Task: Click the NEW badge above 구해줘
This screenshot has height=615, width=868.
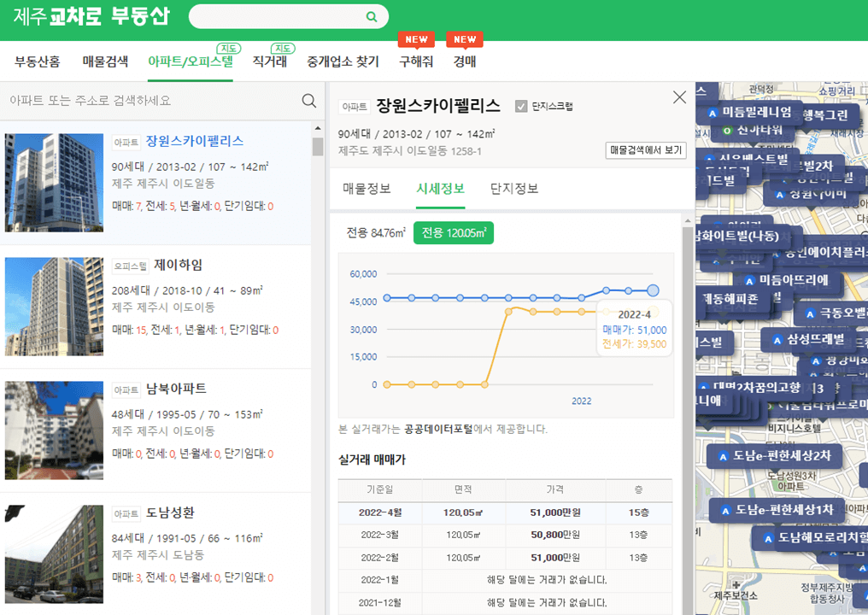Action: pyautogui.click(x=416, y=38)
